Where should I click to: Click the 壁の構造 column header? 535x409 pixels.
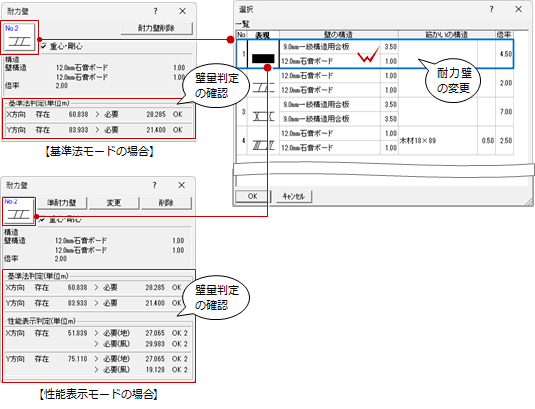[338, 35]
